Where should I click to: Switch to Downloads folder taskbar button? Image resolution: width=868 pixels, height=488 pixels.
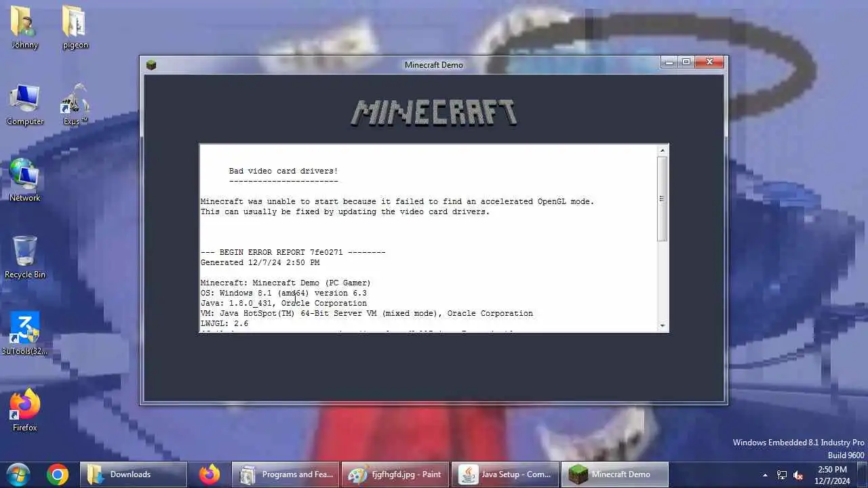point(133,474)
